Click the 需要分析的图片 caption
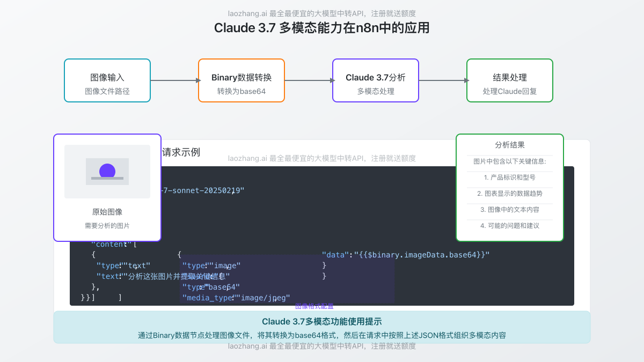This screenshot has height=362, width=644. [x=107, y=226]
